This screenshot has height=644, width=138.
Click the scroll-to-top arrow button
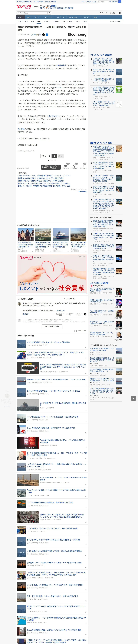point(133,398)
